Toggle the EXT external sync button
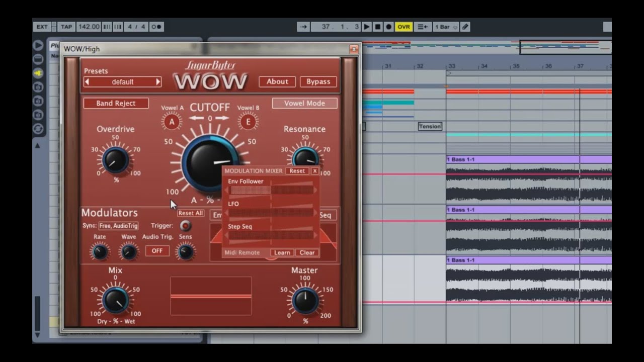The width and height of the screenshot is (644, 362). point(42,27)
